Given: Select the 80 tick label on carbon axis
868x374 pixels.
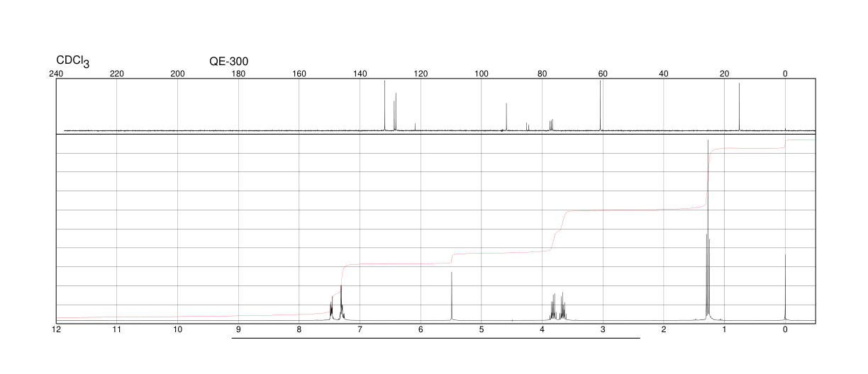Looking at the screenshot, I should tap(542, 74).
